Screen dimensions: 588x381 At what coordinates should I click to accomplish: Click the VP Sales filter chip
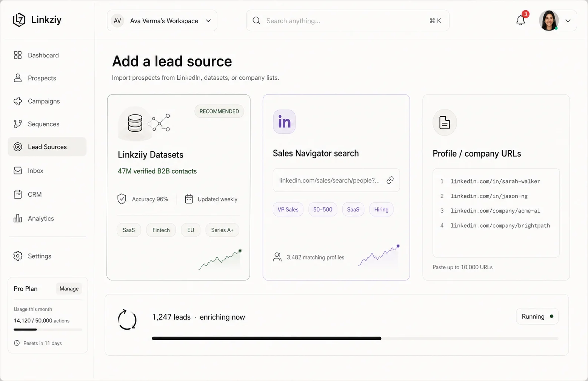click(x=288, y=210)
